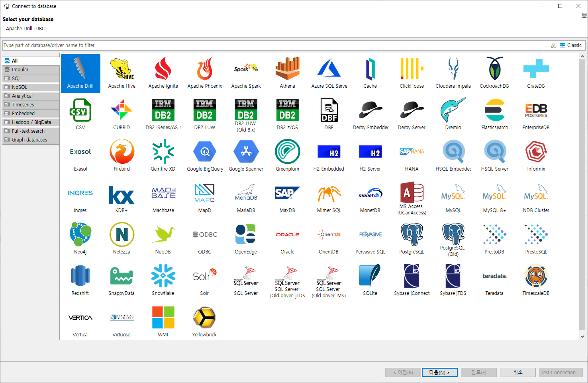Filter by SQL category
The image size is (588, 383).
click(31, 79)
